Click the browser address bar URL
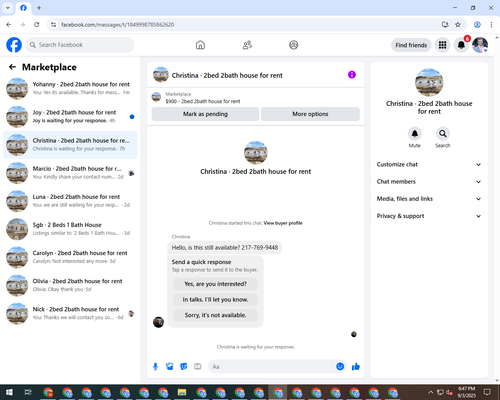Image resolution: width=500 pixels, height=400 pixels. 117,25
